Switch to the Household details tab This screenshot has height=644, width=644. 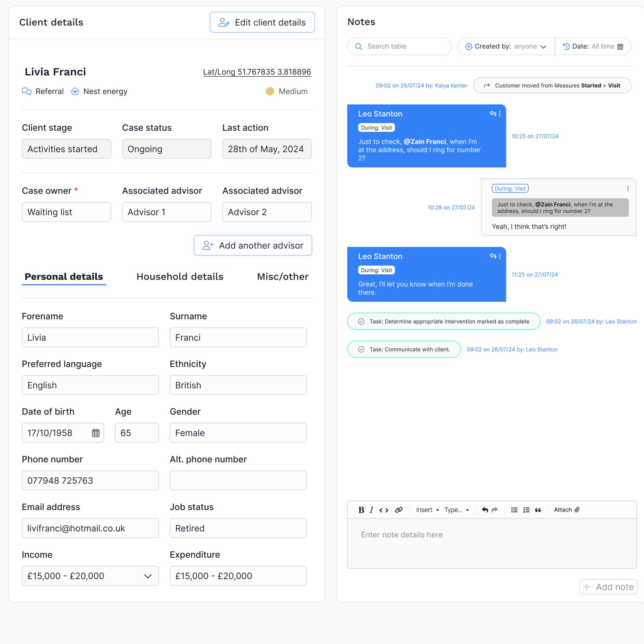[x=180, y=276]
